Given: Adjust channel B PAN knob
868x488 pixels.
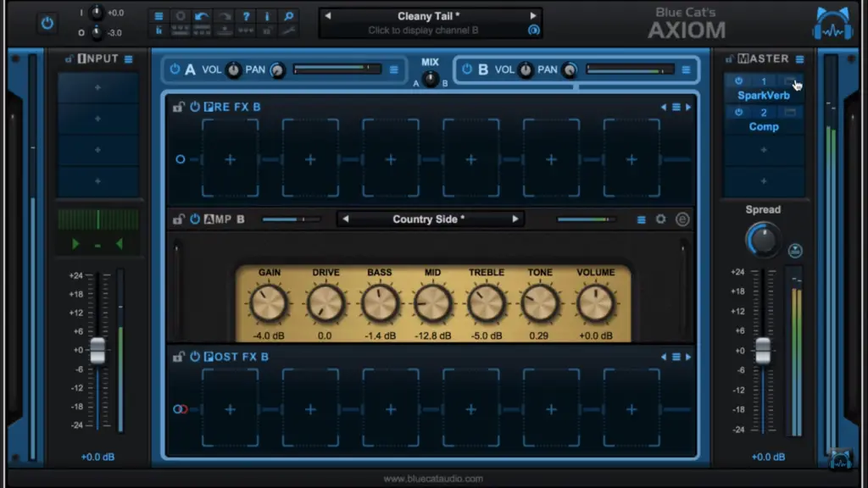Looking at the screenshot, I should [570, 70].
